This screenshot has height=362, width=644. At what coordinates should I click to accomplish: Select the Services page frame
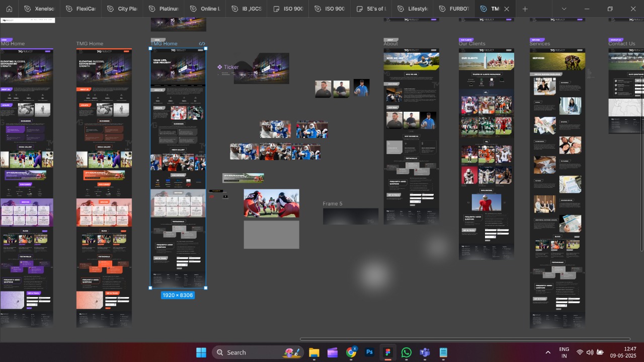coord(557,188)
